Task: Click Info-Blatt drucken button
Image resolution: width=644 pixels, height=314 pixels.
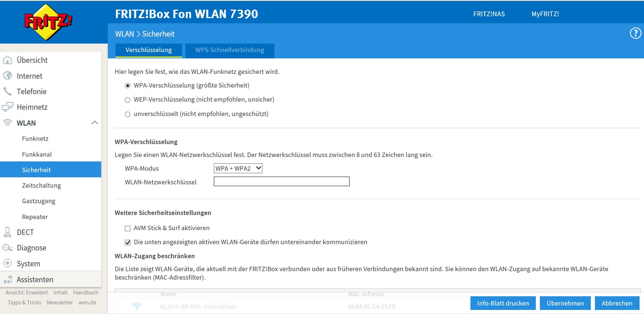Action: [x=503, y=303]
